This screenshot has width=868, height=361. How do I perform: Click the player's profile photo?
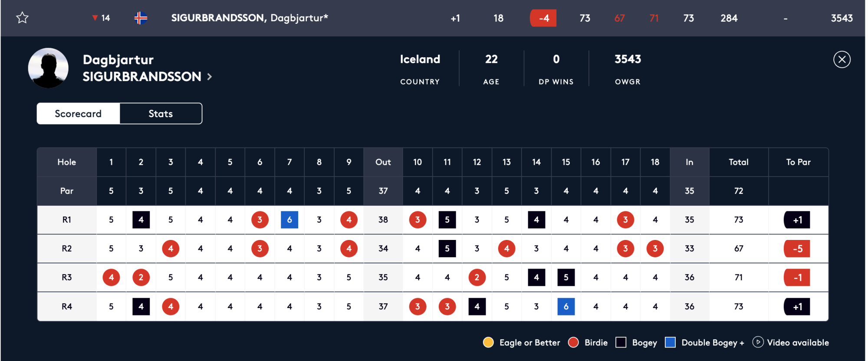click(x=48, y=68)
